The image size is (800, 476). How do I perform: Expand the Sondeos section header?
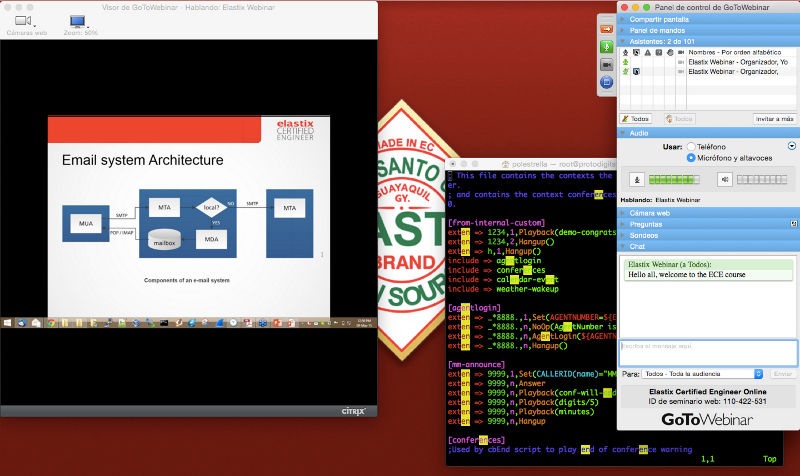click(646, 235)
